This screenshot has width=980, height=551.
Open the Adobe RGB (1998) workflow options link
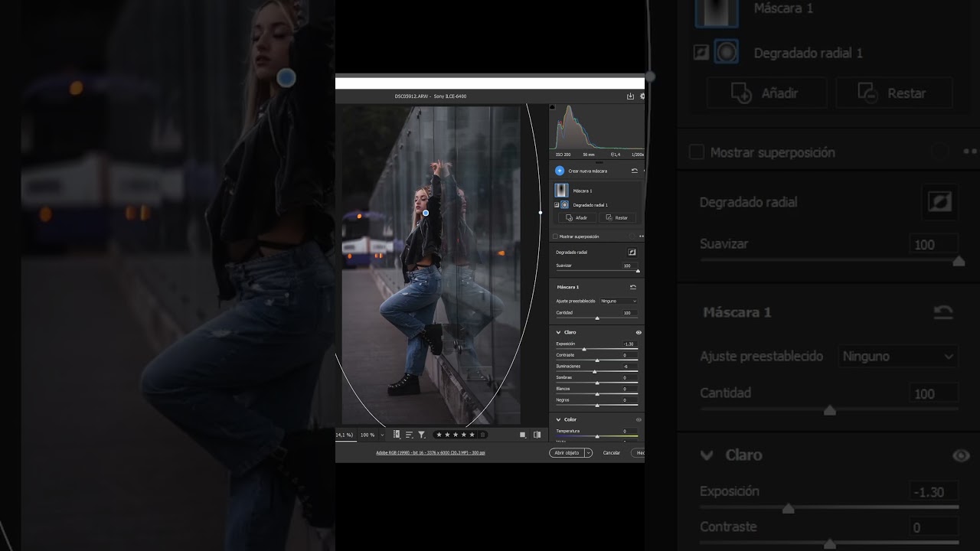click(430, 453)
